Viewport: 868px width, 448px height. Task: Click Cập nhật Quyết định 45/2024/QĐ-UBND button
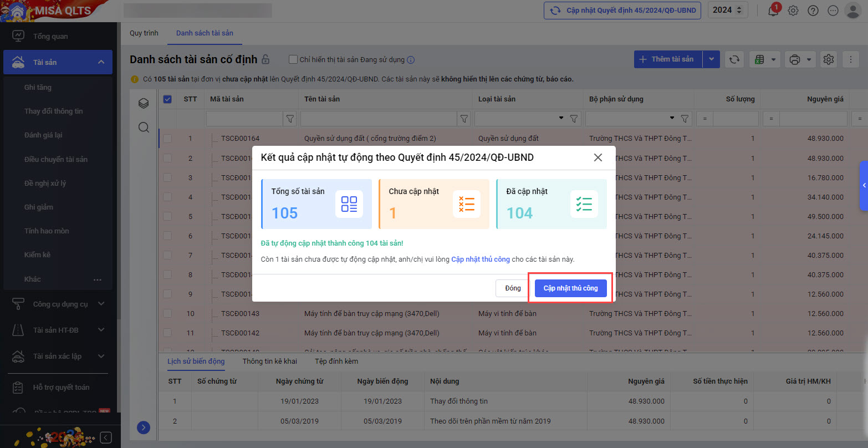623,11
